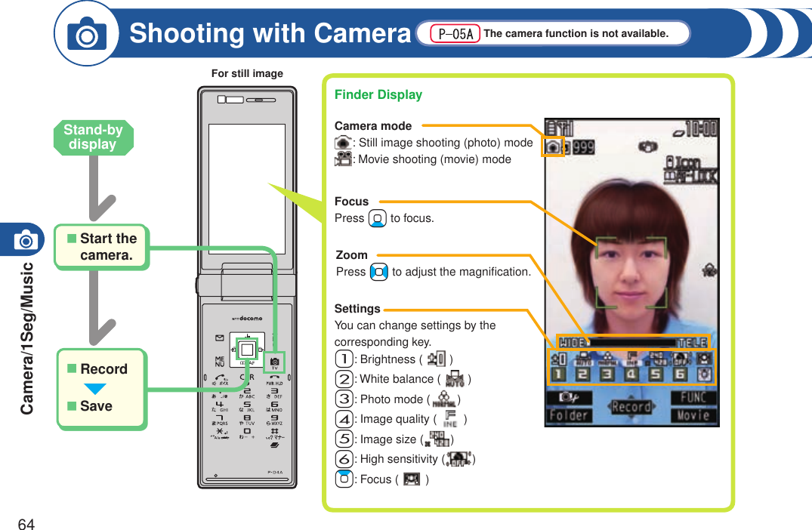
Task: Click the still image mode icon in the finder
Action: point(553,147)
